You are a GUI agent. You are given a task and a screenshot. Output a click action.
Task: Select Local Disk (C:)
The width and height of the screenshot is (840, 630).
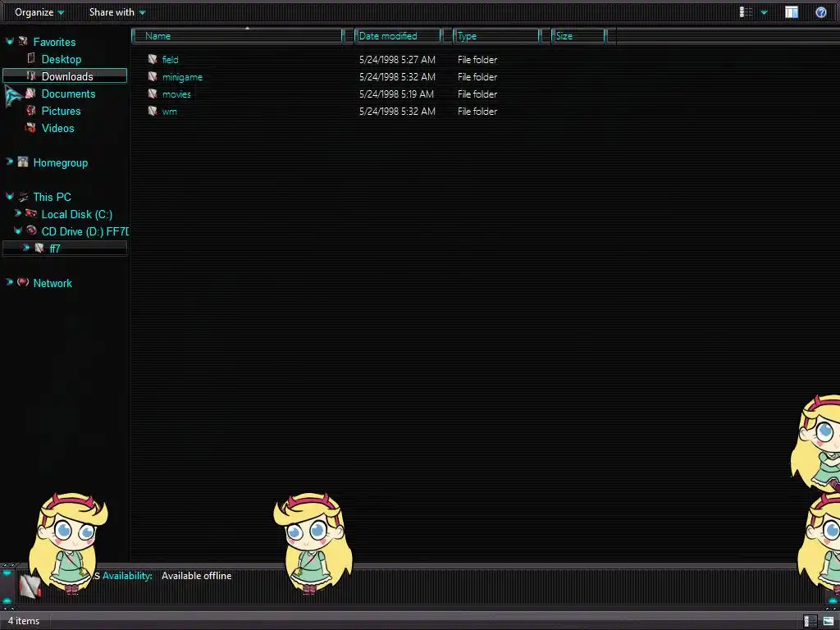coord(77,214)
